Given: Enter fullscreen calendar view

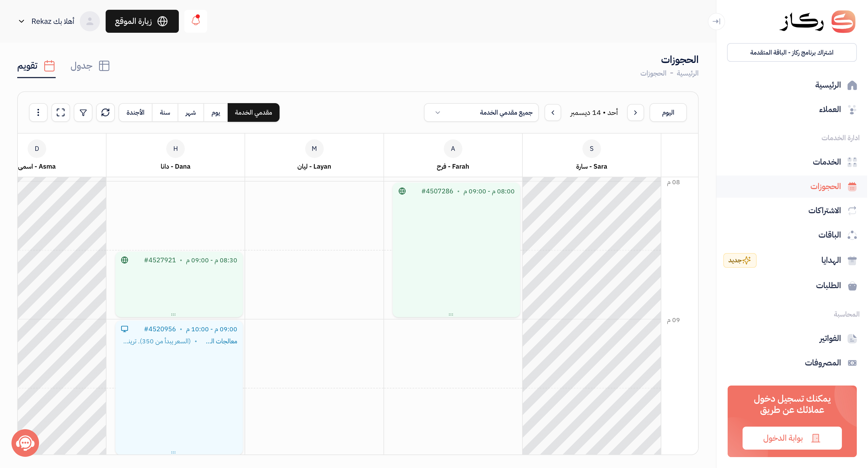Looking at the screenshot, I should point(61,112).
